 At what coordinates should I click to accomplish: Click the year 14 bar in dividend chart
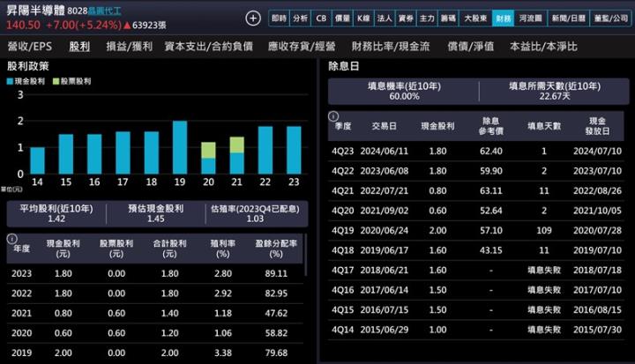[x=37, y=160]
